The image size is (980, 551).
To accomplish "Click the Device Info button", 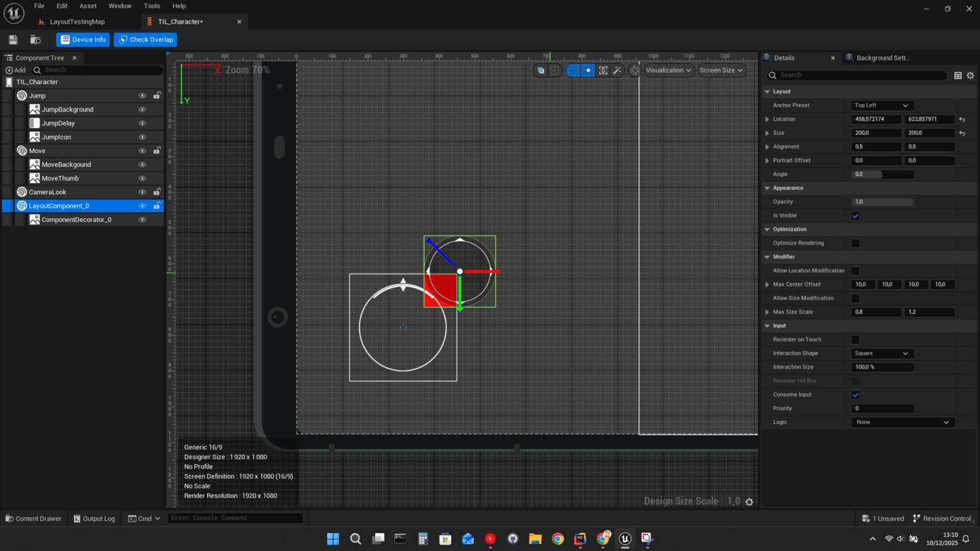I will pos(83,40).
